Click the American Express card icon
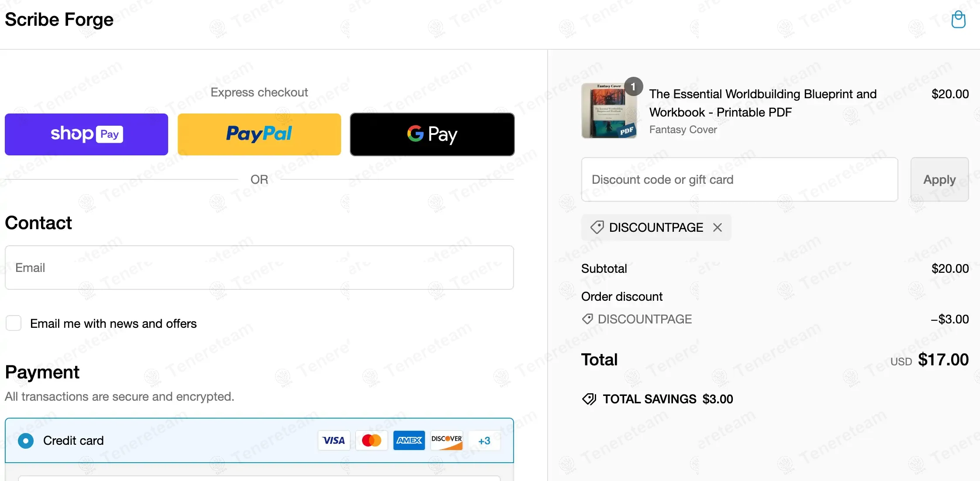This screenshot has width=980, height=481. 409,440
